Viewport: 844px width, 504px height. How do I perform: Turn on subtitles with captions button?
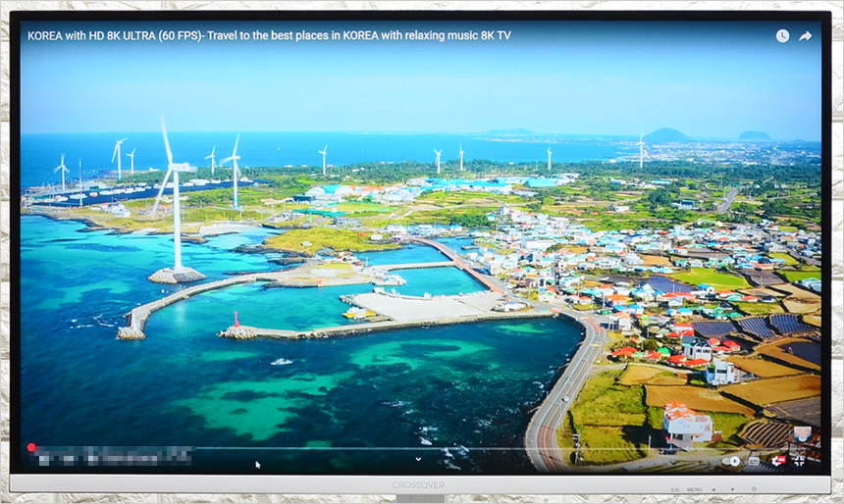pos(754,461)
